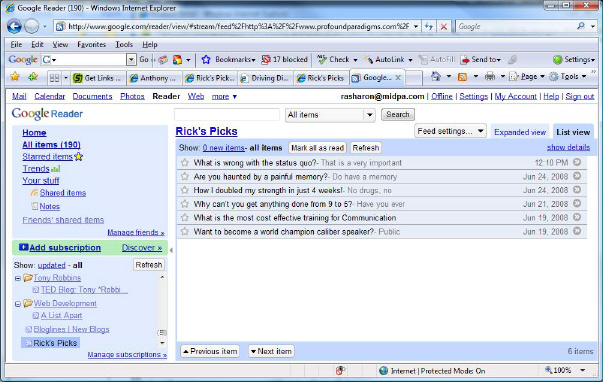Click the Send to toolbar button
Image resolution: width=603 pixels, height=382 pixels.
[481, 60]
